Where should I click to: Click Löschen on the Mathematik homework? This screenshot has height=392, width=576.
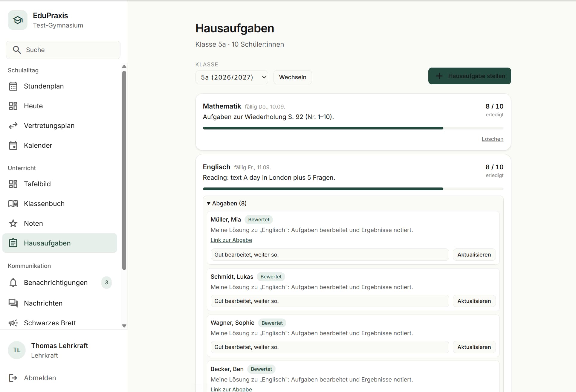point(493,139)
